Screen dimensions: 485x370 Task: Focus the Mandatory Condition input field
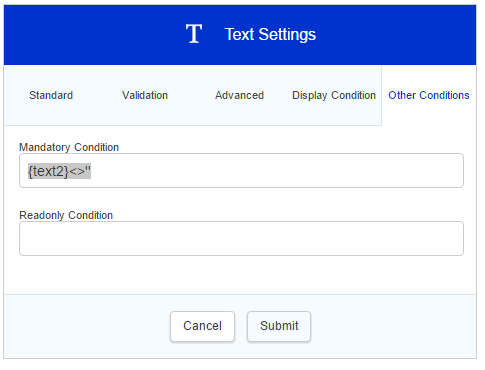[x=241, y=171]
